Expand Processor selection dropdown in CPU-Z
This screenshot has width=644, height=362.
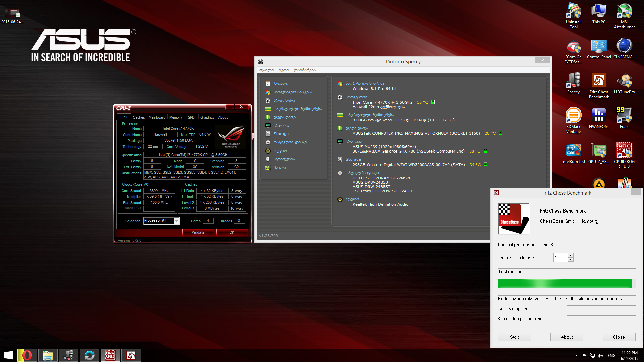click(x=176, y=221)
